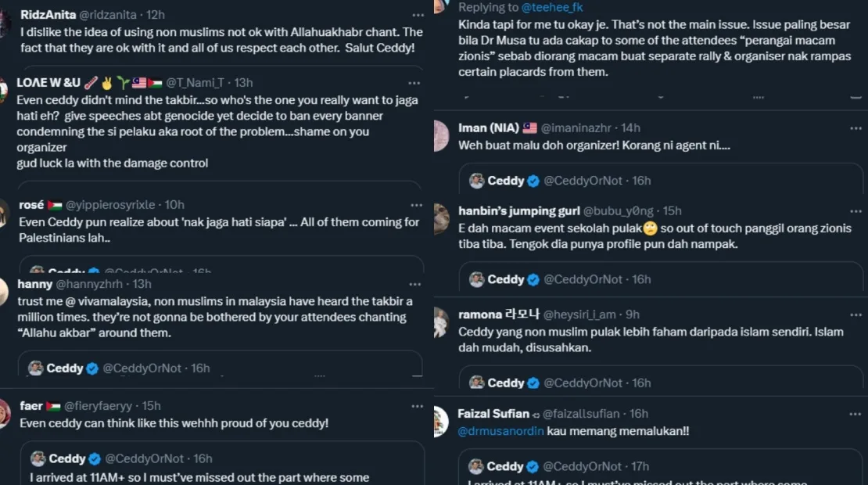Expand options menu on @T_Nami_T's tweet
Viewport: 868px width, 485px height.
(x=414, y=83)
